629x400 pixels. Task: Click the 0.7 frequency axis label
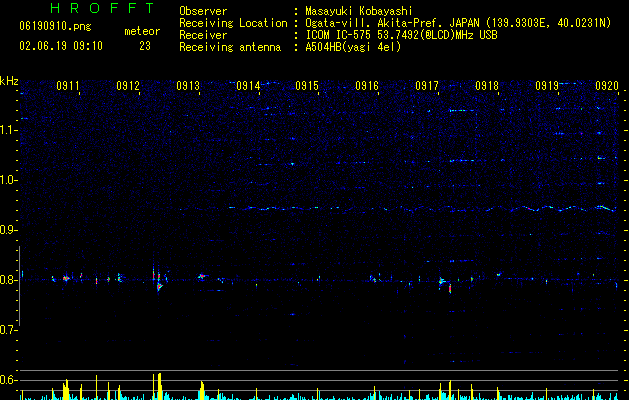9,330
